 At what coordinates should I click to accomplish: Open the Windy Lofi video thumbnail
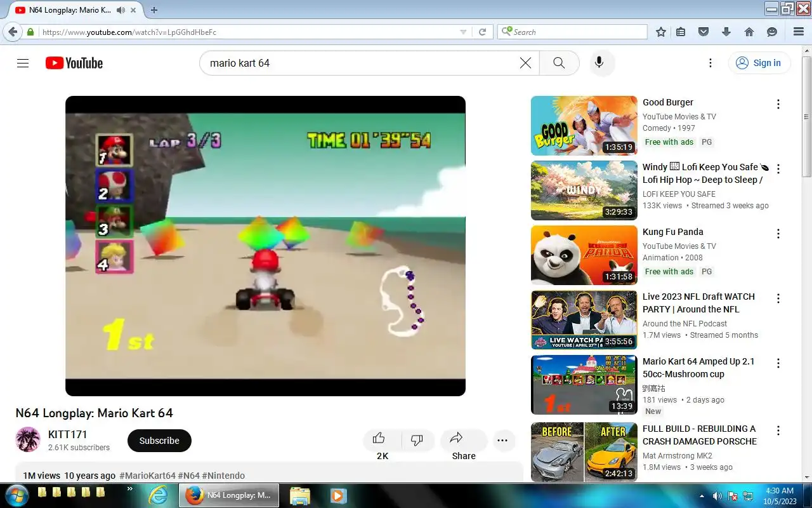[x=584, y=190]
